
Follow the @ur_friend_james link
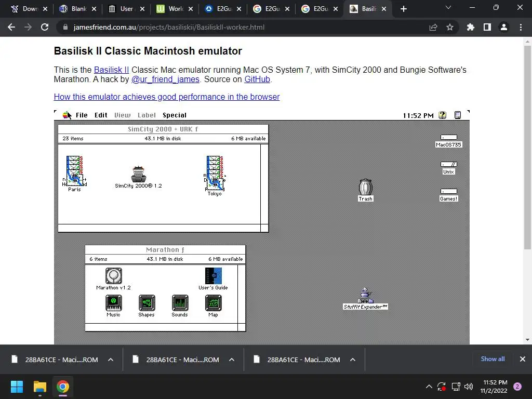point(165,79)
